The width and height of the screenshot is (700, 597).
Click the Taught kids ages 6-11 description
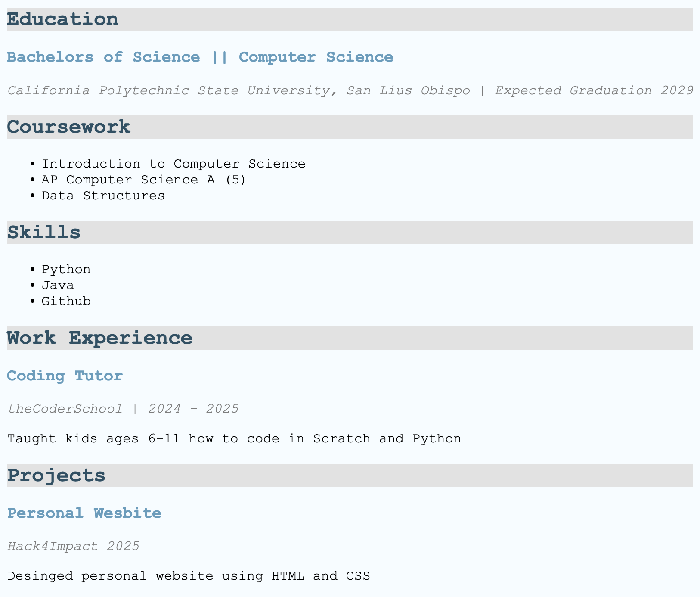[234, 439]
